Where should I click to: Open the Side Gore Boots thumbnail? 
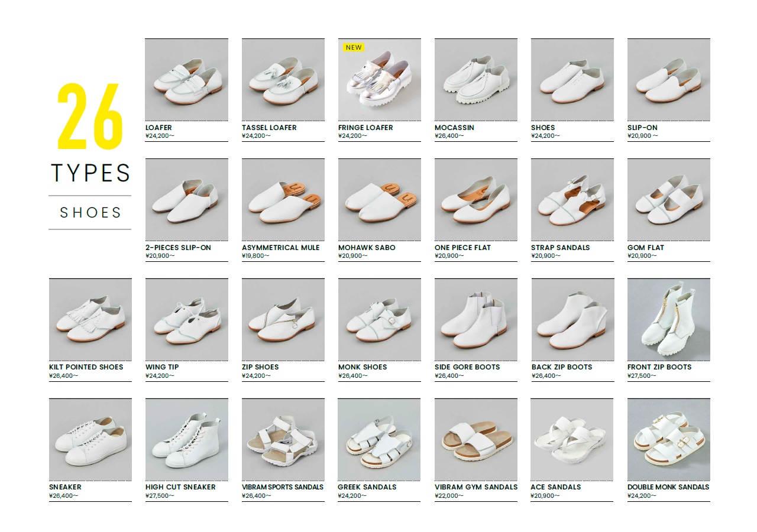[x=476, y=320]
